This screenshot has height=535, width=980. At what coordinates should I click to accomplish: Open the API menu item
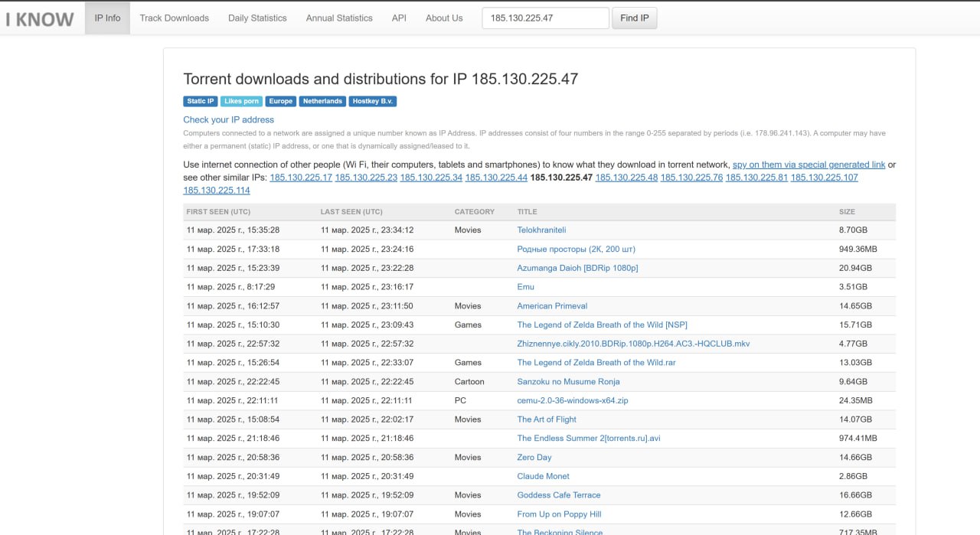coord(399,18)
